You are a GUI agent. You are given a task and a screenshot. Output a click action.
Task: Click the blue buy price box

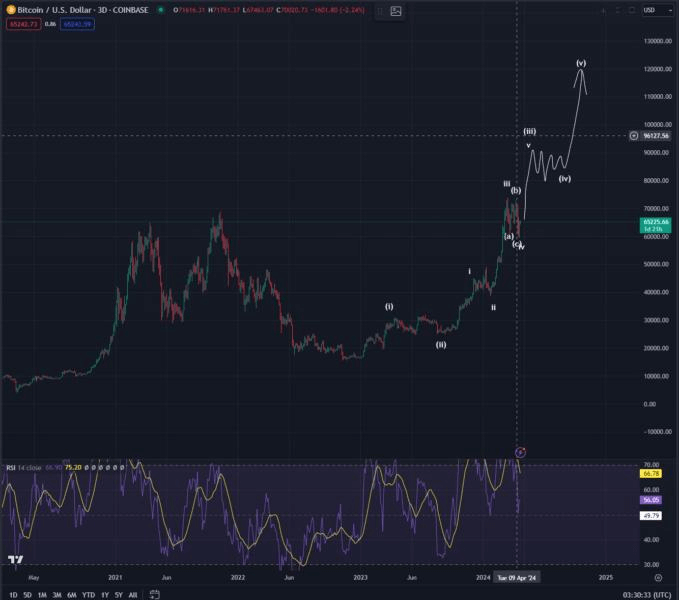pos(78,24)
